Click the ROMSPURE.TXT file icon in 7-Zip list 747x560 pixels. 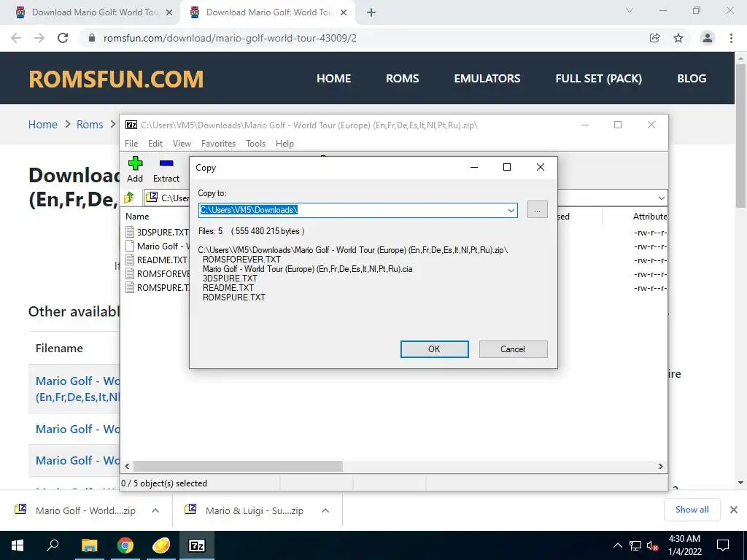coord(130,287)
